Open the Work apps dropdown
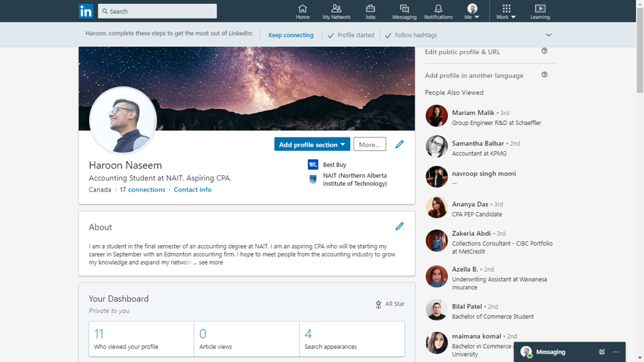 tap(506, 12)
